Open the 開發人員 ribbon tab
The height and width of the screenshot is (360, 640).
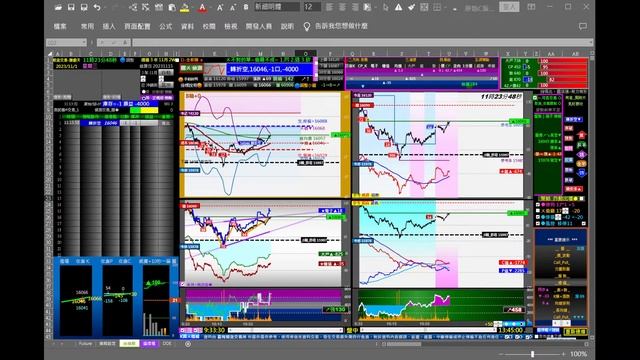click(259, 26)
